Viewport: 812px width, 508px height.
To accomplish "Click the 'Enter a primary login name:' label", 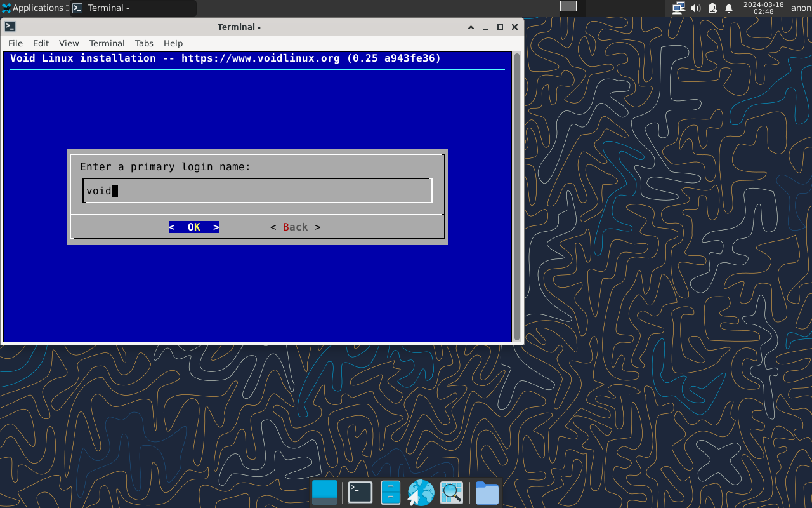I will [166, 167].
